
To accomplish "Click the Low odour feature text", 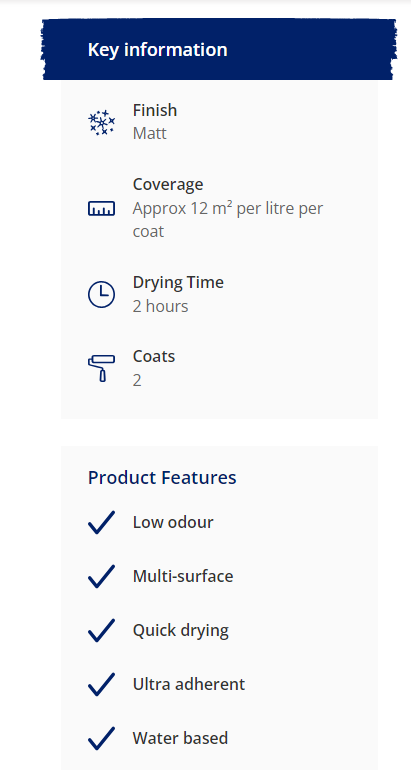I will pos(173,522).
